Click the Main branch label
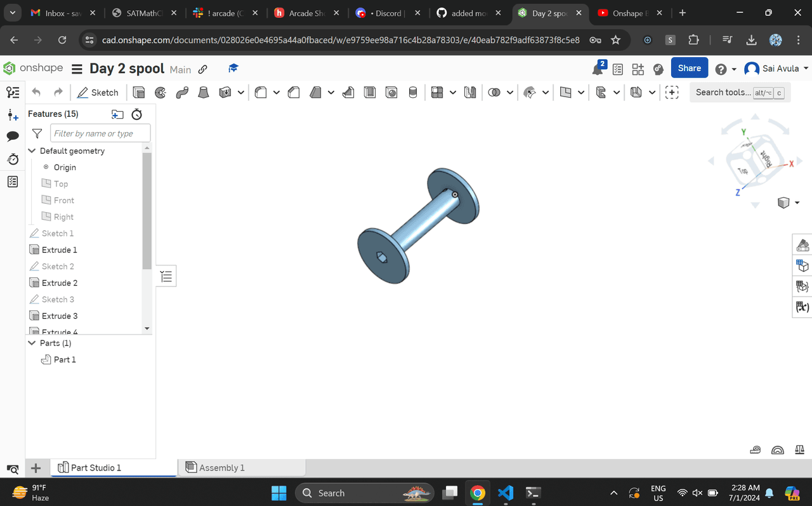The width and height of the screenshot is (812, 506). (180, 70)
